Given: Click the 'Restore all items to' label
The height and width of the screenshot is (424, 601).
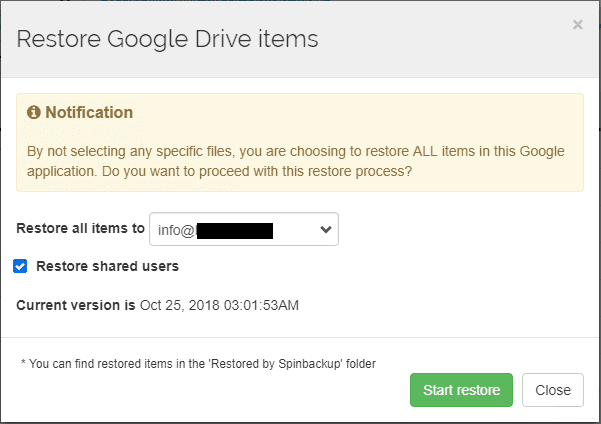Looking at the screenshot, I should coord(80,228).
